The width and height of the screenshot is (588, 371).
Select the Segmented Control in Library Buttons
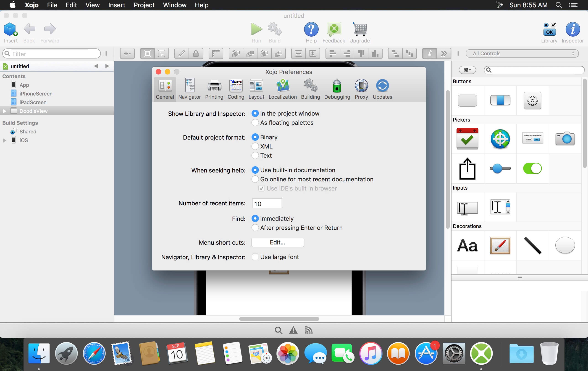tap(500, 101)
